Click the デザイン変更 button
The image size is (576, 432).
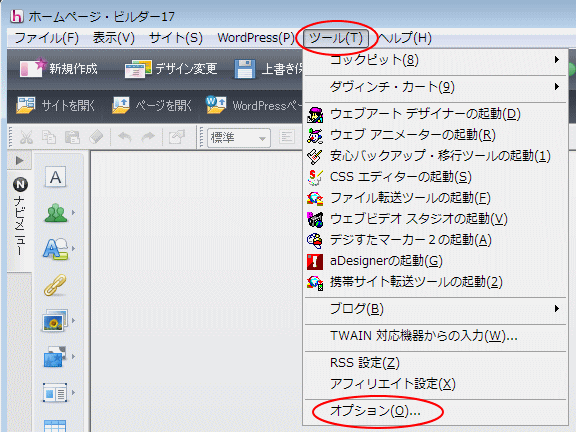click(171, 68)
